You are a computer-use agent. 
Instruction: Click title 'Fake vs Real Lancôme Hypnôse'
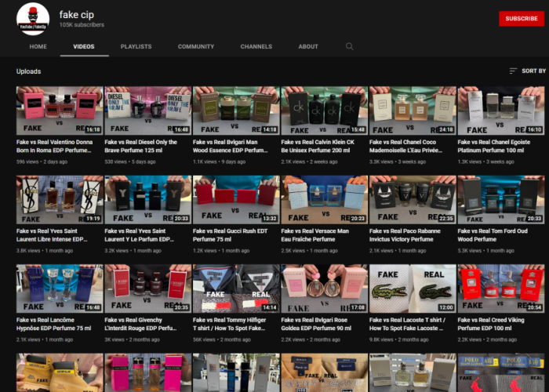click(x=54, y=324)
